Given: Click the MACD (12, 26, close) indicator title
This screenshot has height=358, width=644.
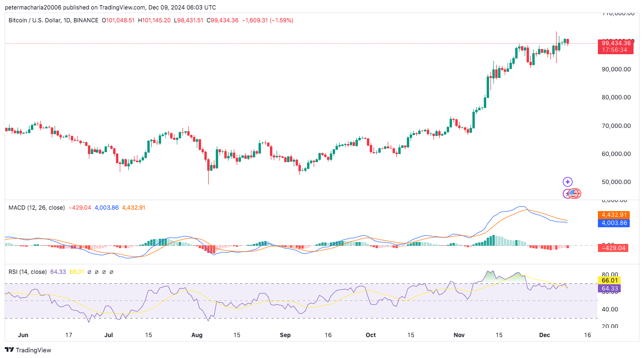Looking at the screenshot, I should tap(37, 208).
